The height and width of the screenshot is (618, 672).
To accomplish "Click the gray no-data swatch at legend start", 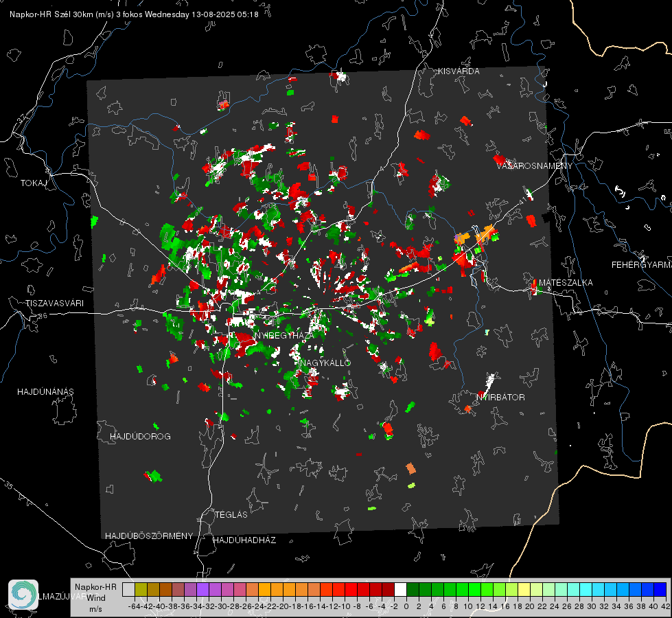I will pyautogui.click(x=128, y=589).
